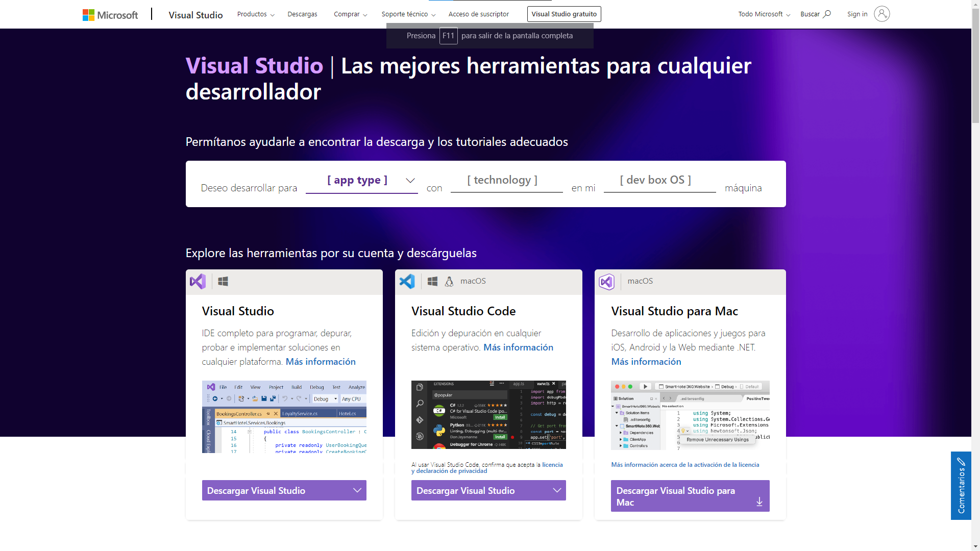Image resolution: width=980 pixels, height=551 pixels.
Task: Click the macOS label in VS Code card
Action: 473,281
